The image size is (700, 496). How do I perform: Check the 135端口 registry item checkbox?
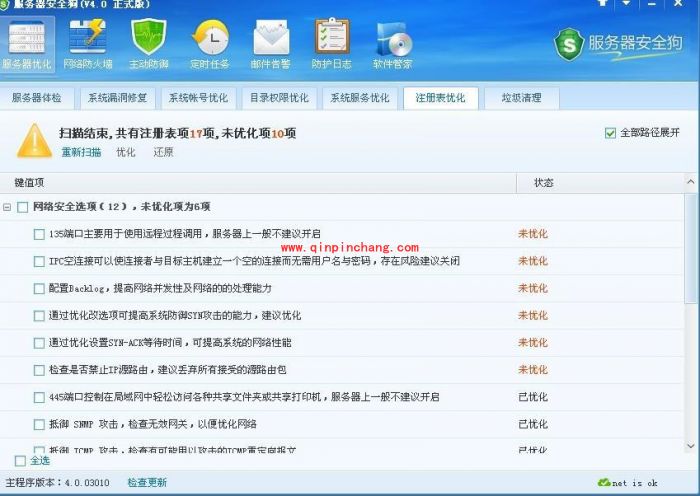pos(39,234)
